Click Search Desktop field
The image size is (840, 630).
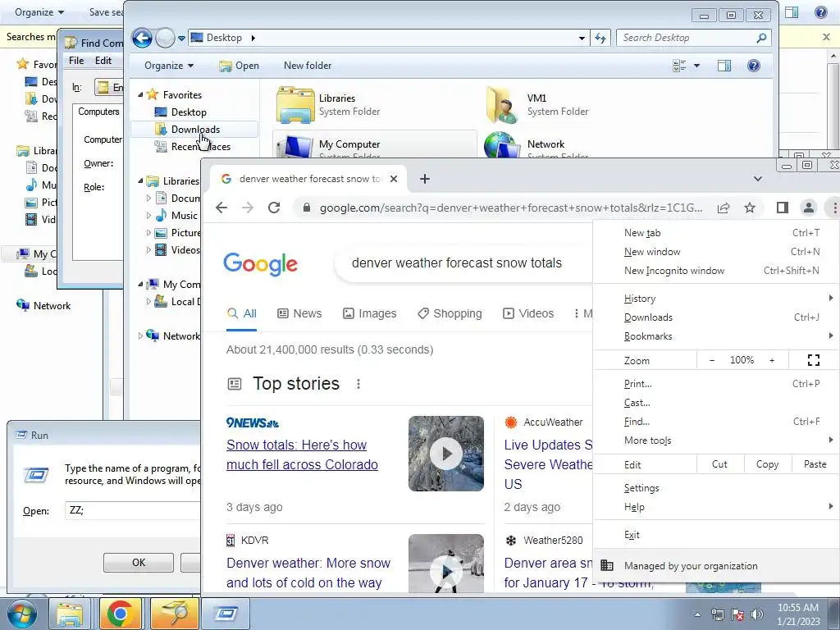687,38
